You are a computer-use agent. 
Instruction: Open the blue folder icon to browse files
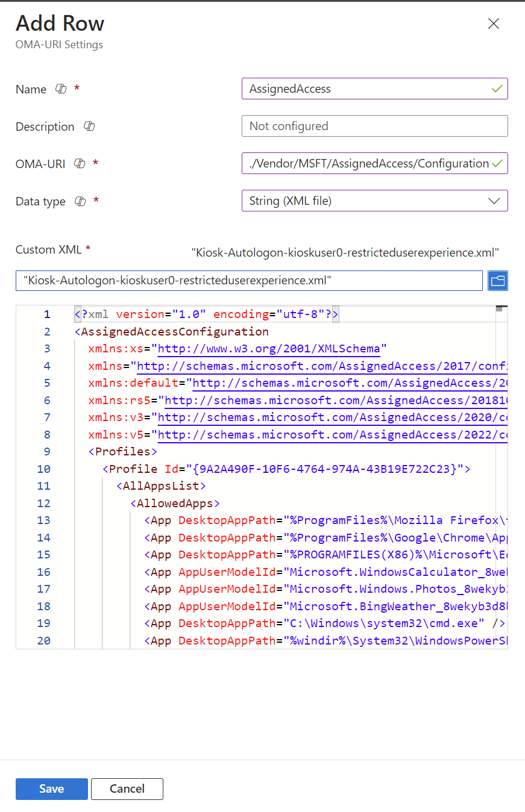498,281
